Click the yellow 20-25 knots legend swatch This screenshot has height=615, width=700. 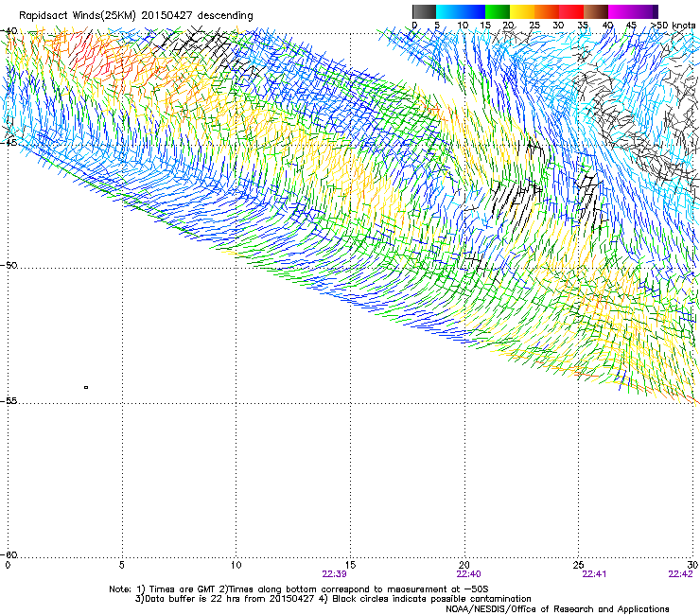click(x=522, y=11)
